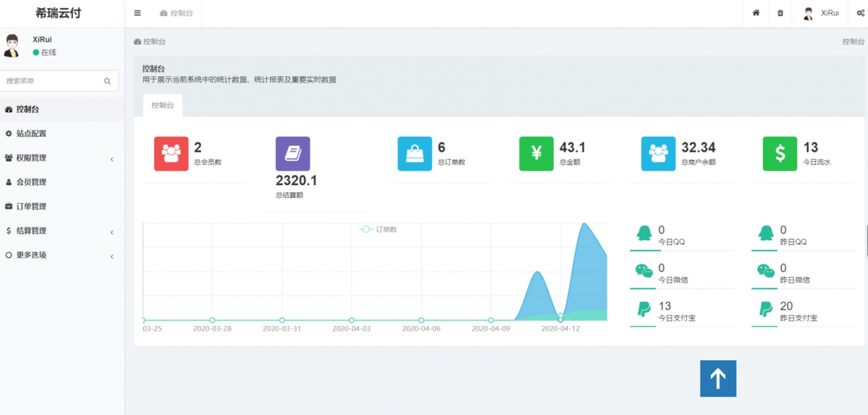868x415 pixels.
Task: Click the 今日支付宝 payment icon
Action: 644,310
